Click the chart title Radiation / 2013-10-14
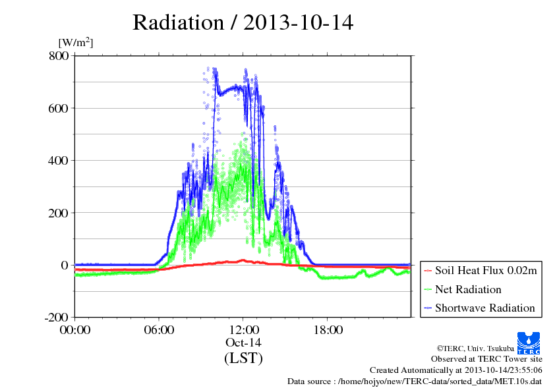The height and width of the screenshot is (392, 555). pos(243,22)
